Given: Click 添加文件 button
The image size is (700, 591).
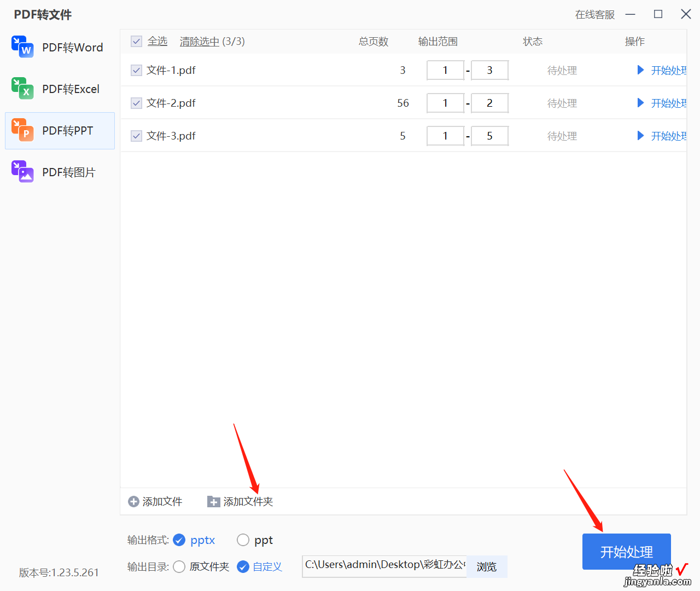Looking at the screenshot, I should coord(155,502).
